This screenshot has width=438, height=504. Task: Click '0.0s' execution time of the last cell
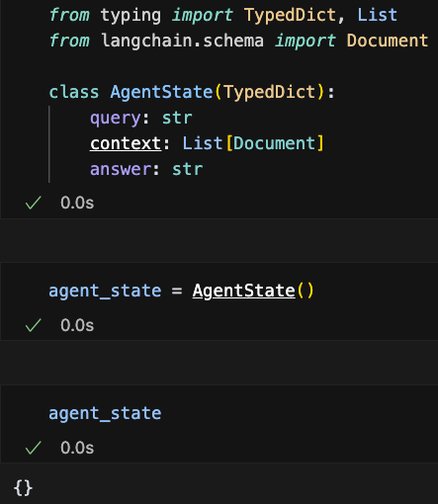pyautogui.click(x=77, y=448)
